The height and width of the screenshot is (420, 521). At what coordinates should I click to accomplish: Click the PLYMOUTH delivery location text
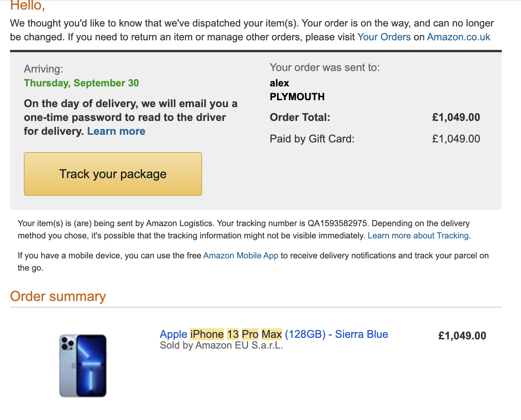pyautogui.click(x=297, y=97)
